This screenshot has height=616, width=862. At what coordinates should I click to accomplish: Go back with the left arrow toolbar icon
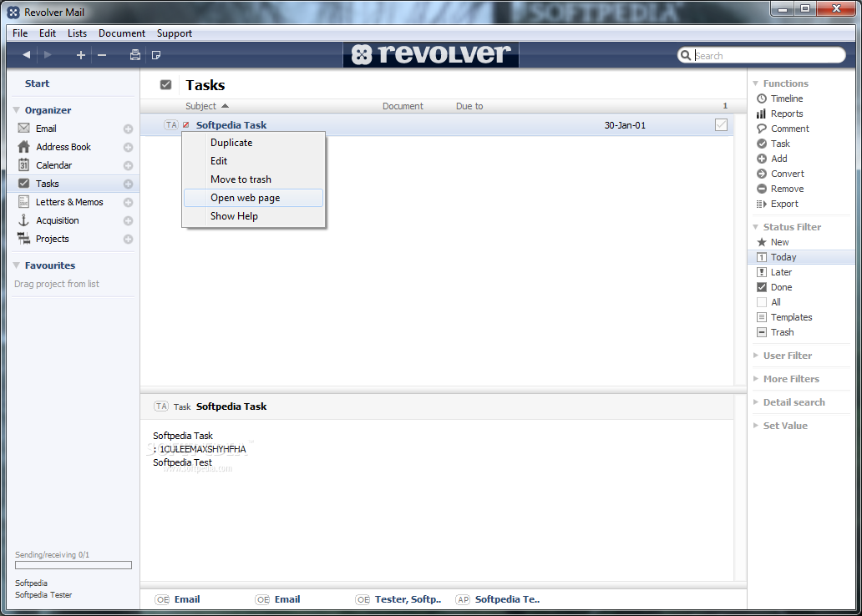(26, 55)
